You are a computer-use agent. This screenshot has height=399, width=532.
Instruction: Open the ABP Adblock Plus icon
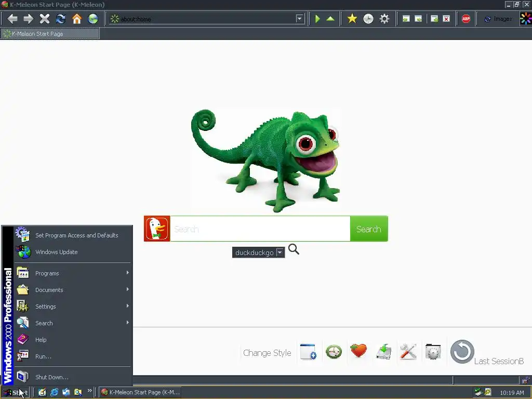click(466, 19)
